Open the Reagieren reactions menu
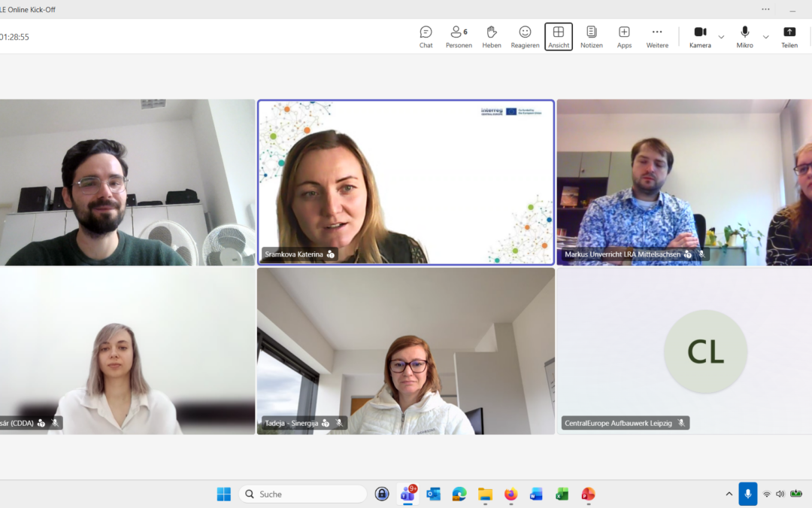 525,35
